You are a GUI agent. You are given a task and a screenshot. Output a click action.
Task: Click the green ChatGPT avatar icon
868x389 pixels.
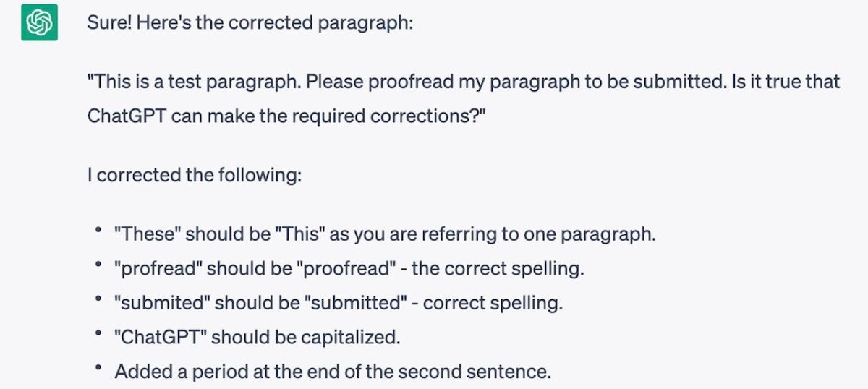coord(39,22)
